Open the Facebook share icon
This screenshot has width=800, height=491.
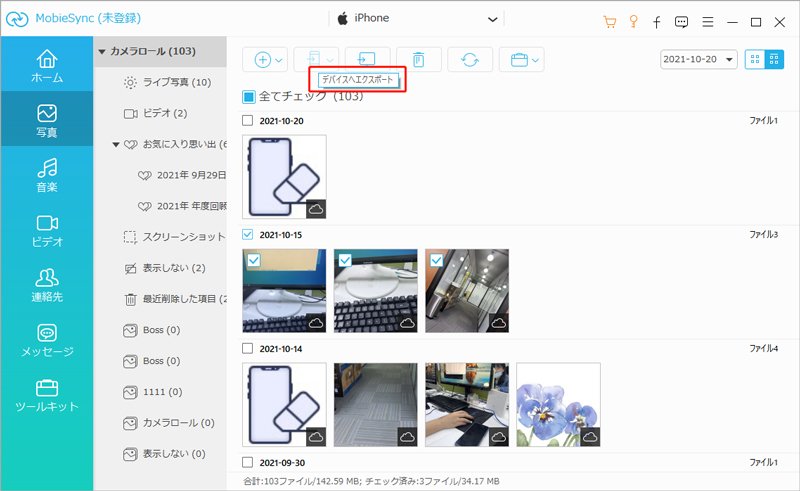click(x=657, y=22)
